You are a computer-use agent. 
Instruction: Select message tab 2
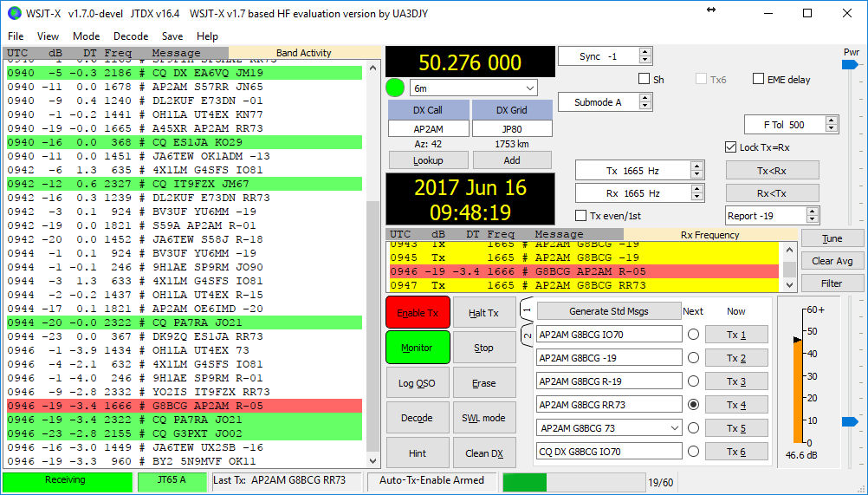tap(527, 335)
